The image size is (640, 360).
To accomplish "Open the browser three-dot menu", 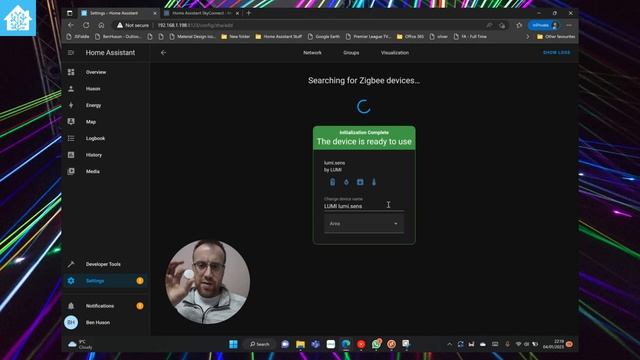I will pyautogui.click(x=569, y=25).
